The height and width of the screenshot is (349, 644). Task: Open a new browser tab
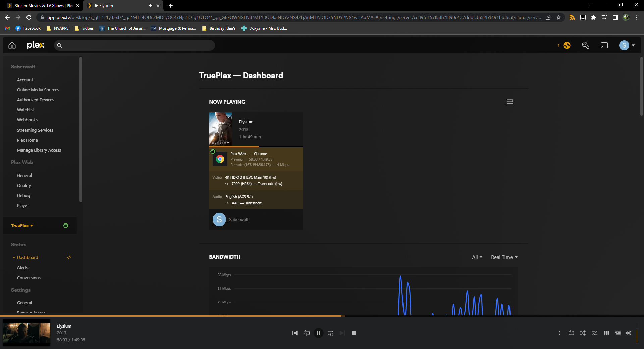[171, 6]
